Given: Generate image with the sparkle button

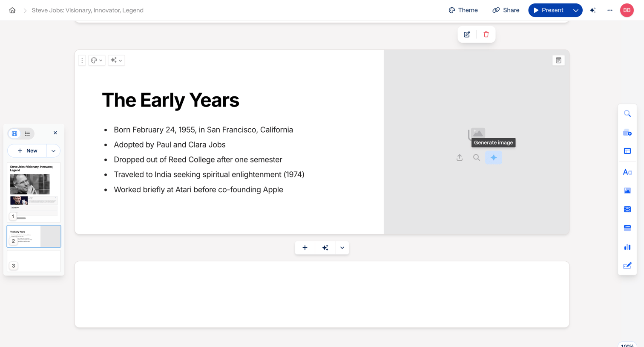Looking at the screenshot, I should click(x=494, y=158).
